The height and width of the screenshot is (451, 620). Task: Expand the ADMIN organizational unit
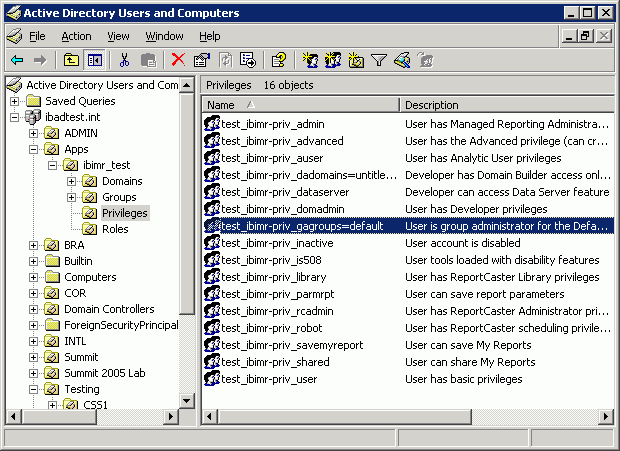tap(33, 133)
